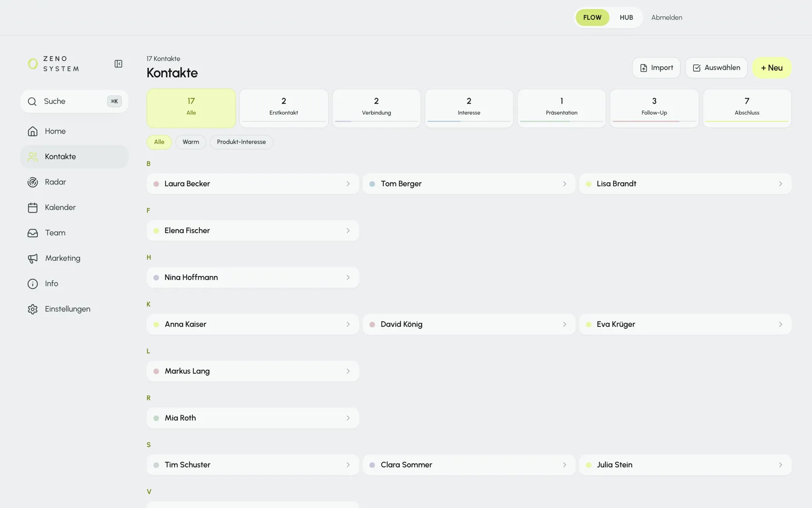The image size is (812, 508).
Task: Click the search magnifier icon
Action: point(32,102)
